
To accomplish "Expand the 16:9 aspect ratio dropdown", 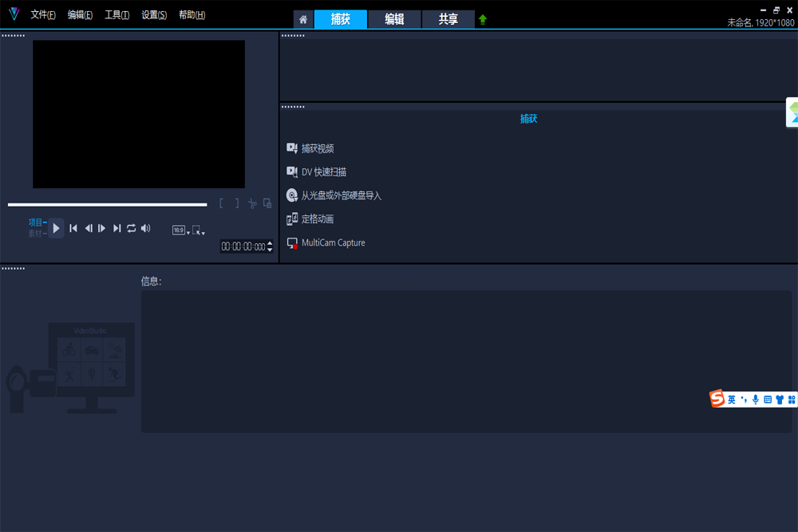I will pyautogui.click(x=181, y=230).
